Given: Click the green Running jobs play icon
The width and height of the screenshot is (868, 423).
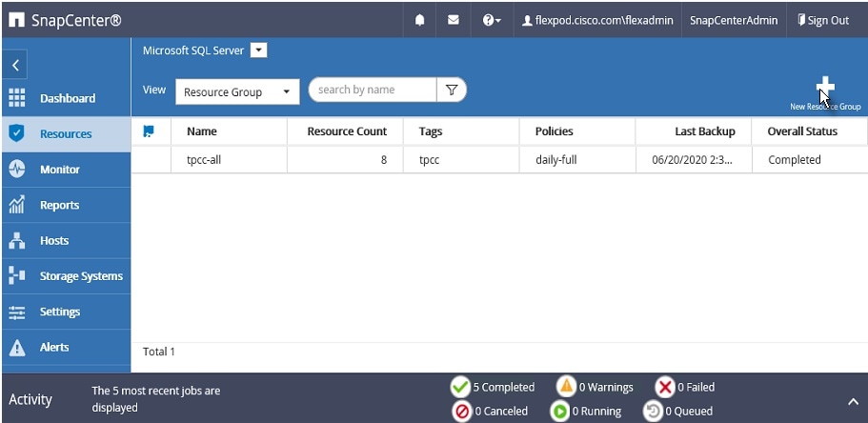Looking at the screenshot, I should coord(559,412).
